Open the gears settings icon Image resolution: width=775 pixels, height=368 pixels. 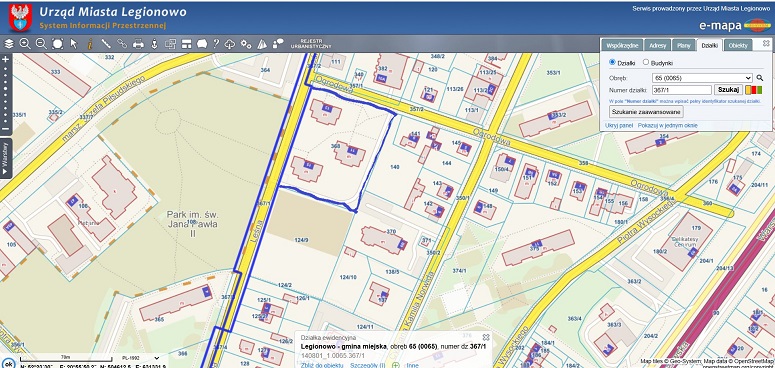pos(246,43)
